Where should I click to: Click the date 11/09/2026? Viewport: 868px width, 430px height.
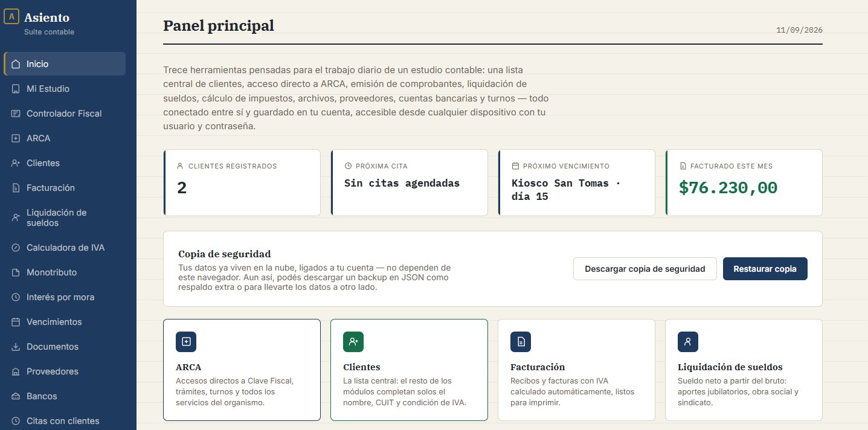coord(799,30)
